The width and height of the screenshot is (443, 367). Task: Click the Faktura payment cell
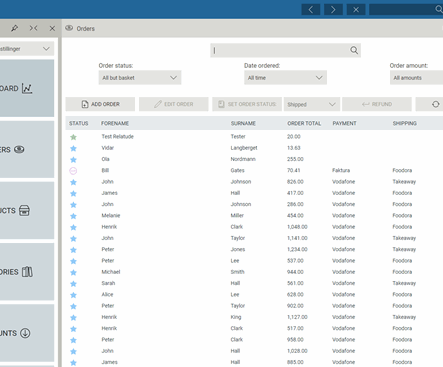341,170
